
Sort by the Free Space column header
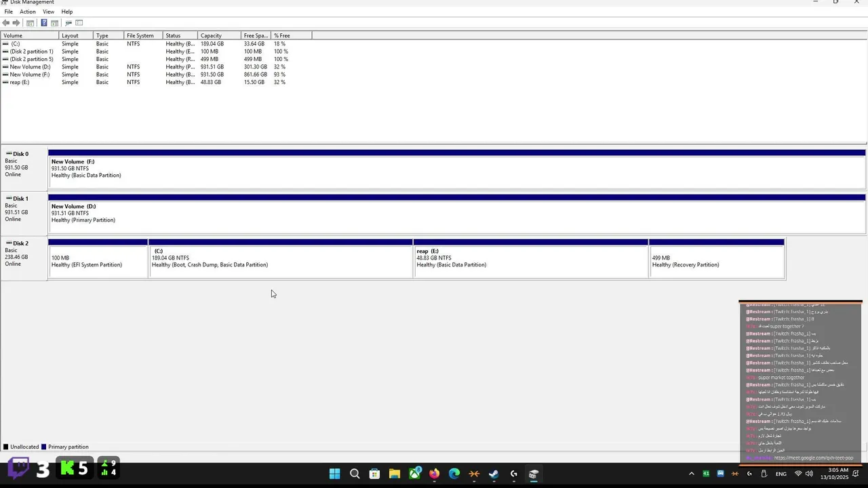(256, 35)
